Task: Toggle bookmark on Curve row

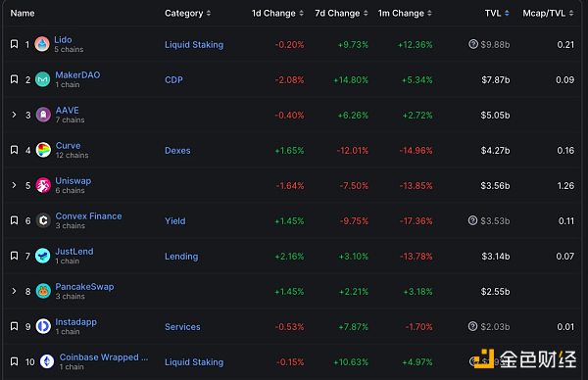Action: [x=15, y=150]
